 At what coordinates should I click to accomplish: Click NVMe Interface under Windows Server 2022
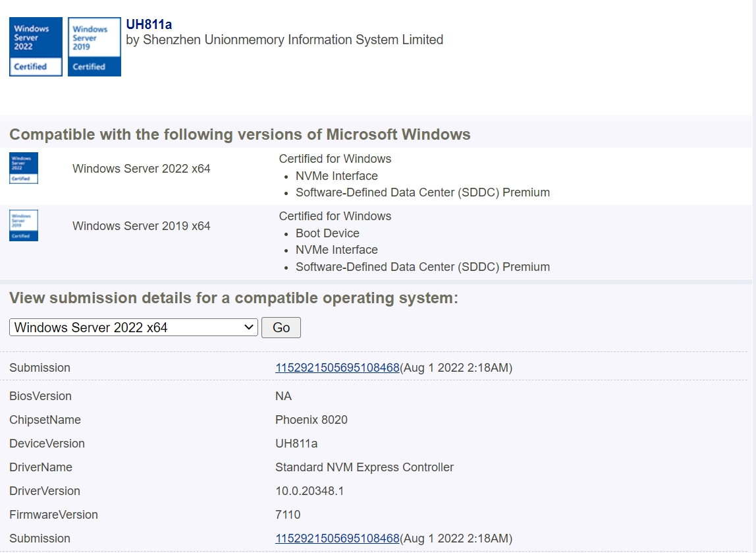[337, 176]
